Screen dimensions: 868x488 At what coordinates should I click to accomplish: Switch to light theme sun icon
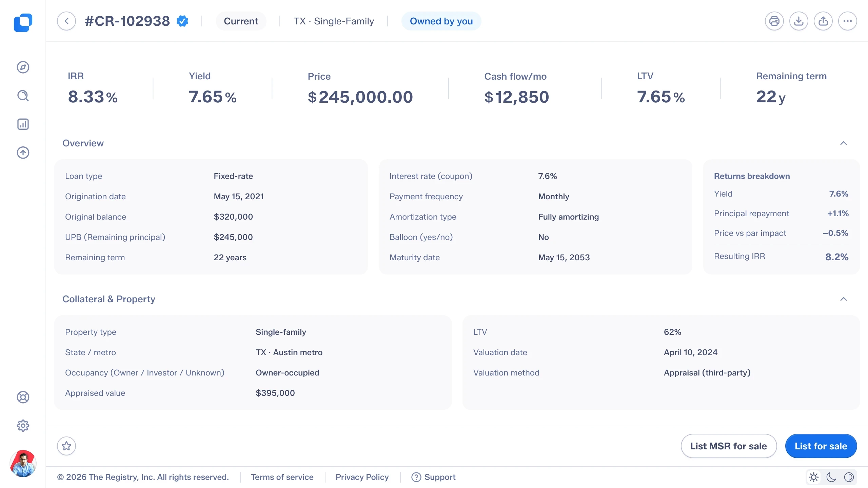pos(814,477)
